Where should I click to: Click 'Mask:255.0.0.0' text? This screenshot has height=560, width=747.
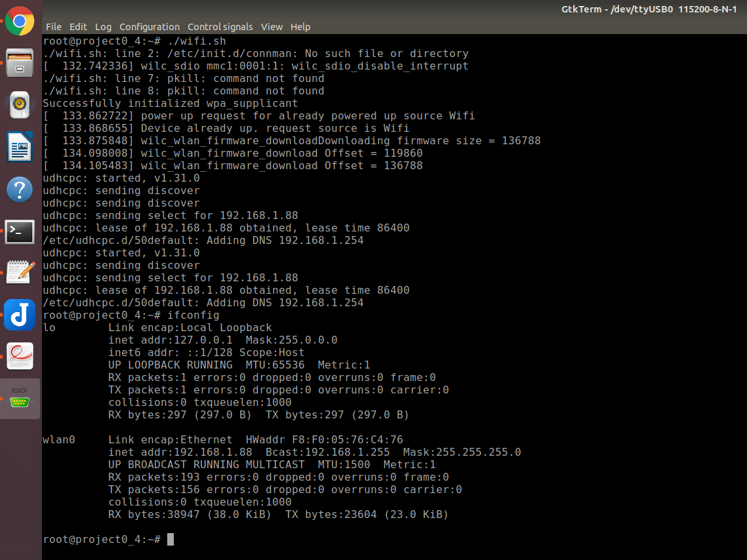click(292, 340)
